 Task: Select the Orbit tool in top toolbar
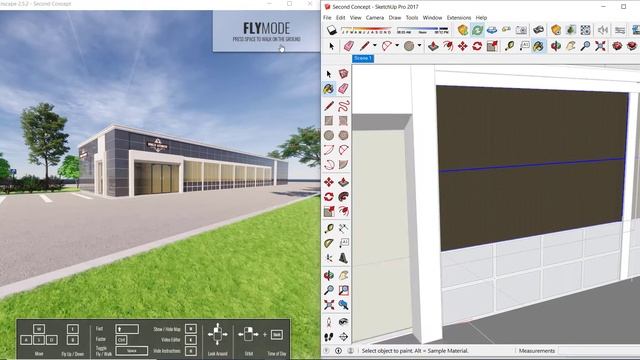click(556, 46)
